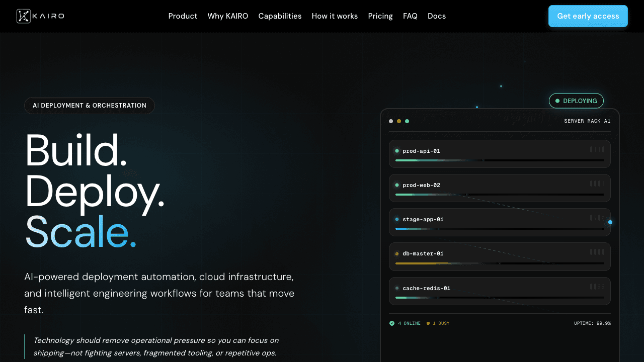This screenshot has width=644, height=362.
Task: Open the Product nav link
Action: (183, 16)
